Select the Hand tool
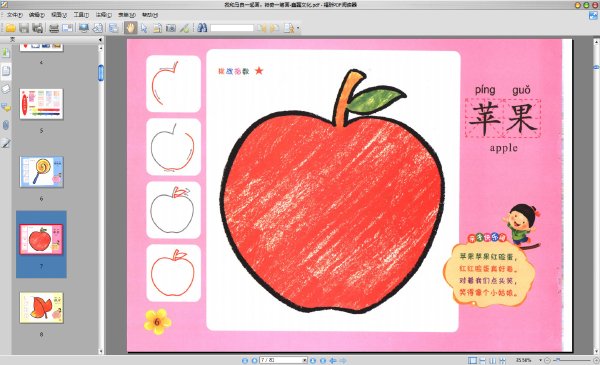This screenshot has height=365, width=600. pos(130,28)
